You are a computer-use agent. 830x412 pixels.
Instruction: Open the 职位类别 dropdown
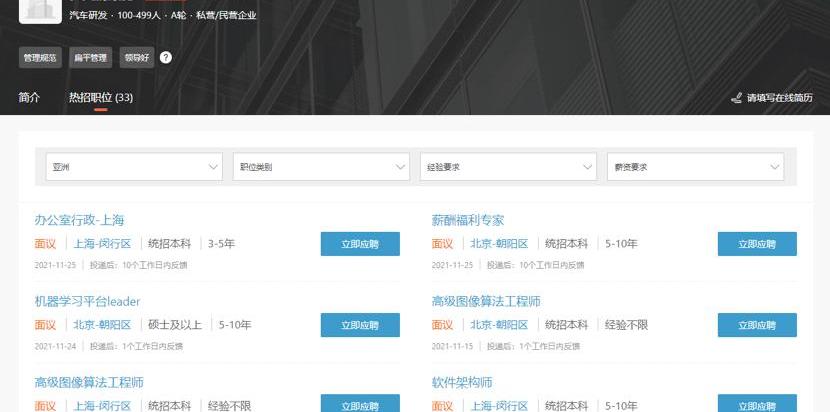click(321, 167)
